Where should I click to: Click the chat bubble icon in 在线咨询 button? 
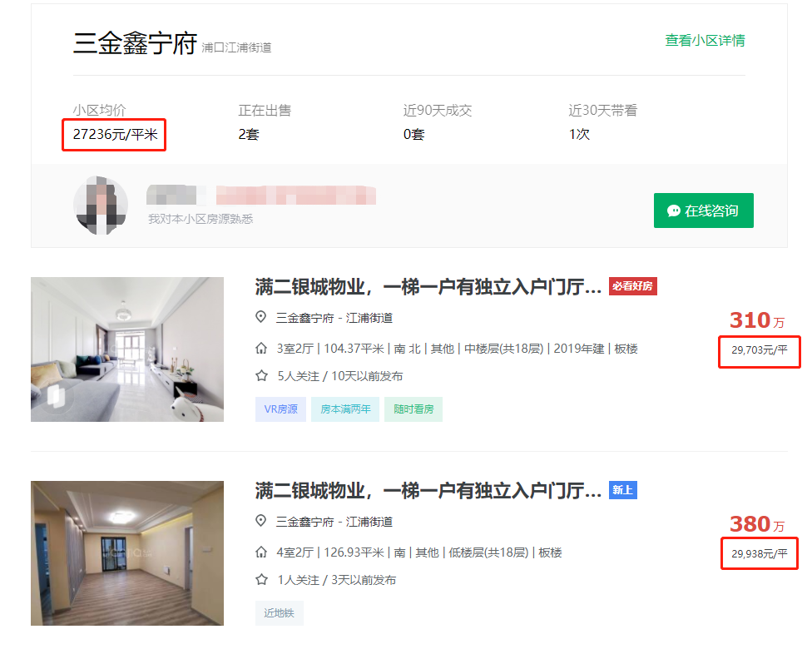[x=673, y=211]
